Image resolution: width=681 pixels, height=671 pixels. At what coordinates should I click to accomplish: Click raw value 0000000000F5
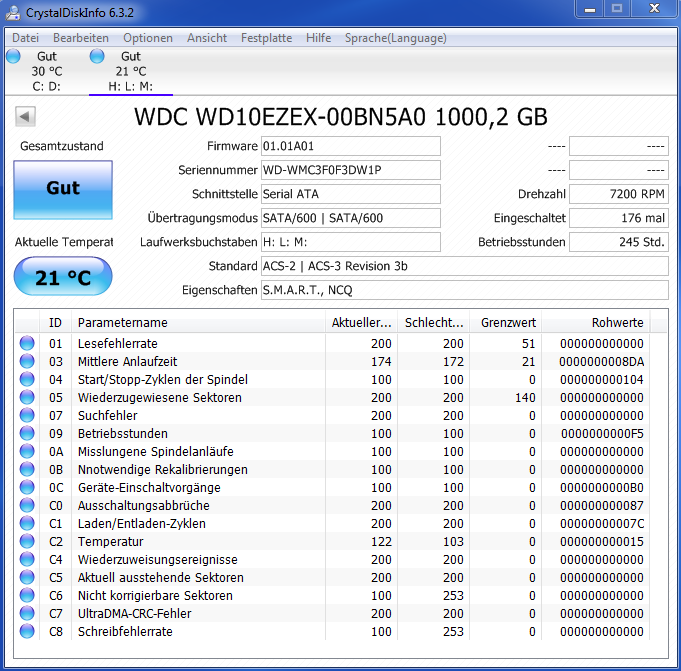(602, 433)
